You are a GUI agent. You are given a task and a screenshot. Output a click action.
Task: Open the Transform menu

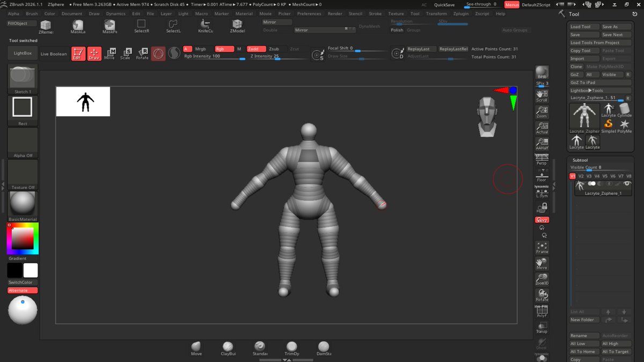click(x=436, y=13)
